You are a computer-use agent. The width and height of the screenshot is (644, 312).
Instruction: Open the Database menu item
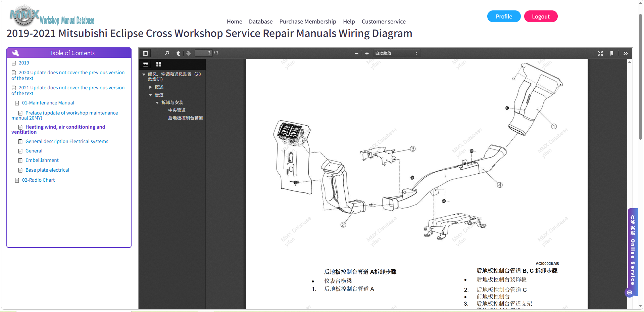[261, 21]
